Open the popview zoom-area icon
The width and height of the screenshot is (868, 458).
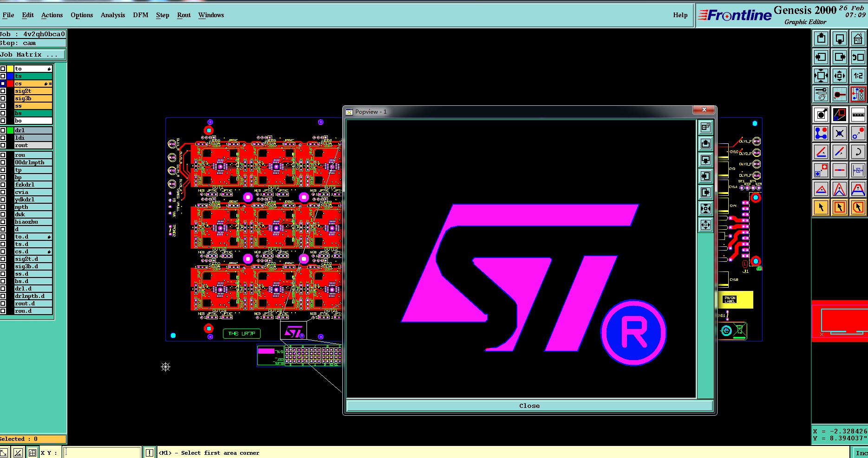pyautogui.click(x=840, y=115)
